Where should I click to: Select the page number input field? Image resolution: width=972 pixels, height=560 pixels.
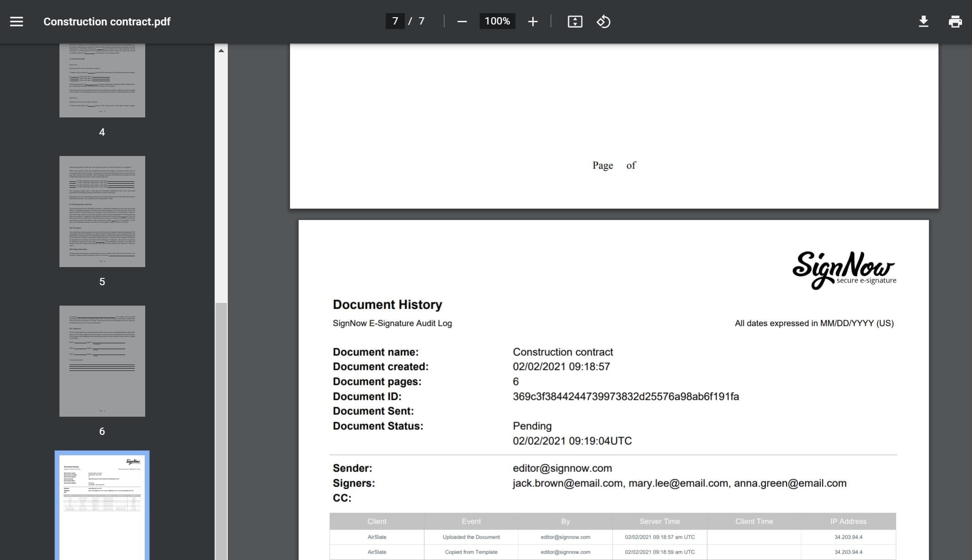pos(394,21)
